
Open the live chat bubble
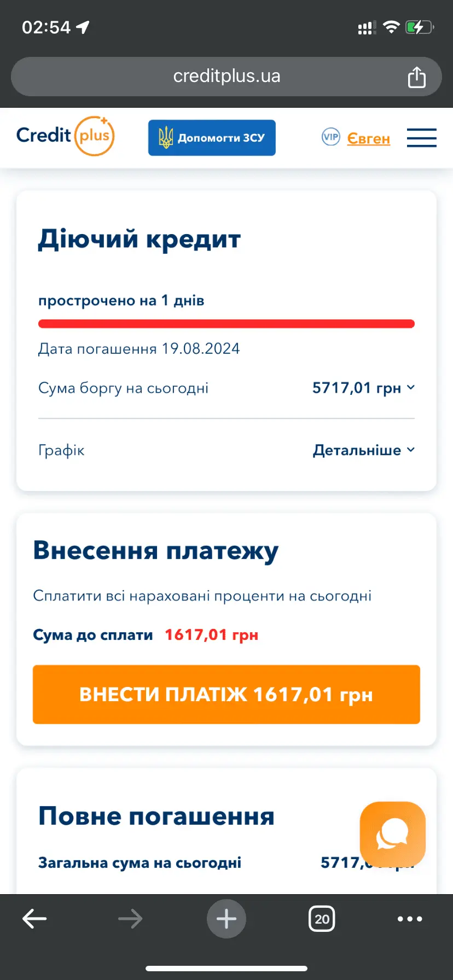click(x=392, y=834)
